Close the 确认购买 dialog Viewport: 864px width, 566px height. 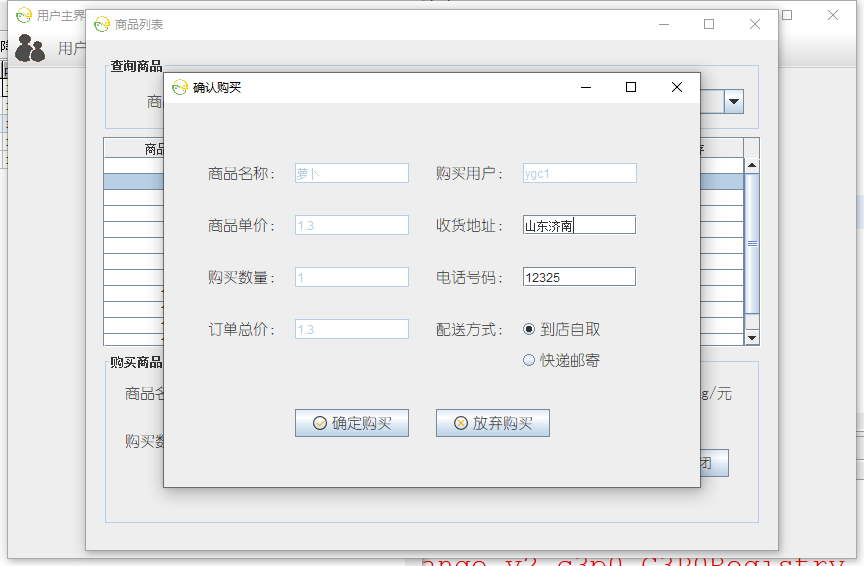pos(677,87)
